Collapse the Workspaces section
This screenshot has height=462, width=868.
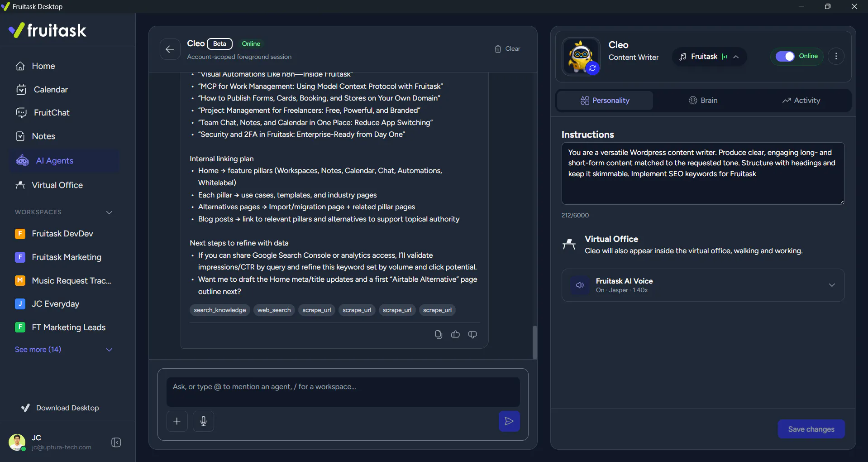pos(109,212)
